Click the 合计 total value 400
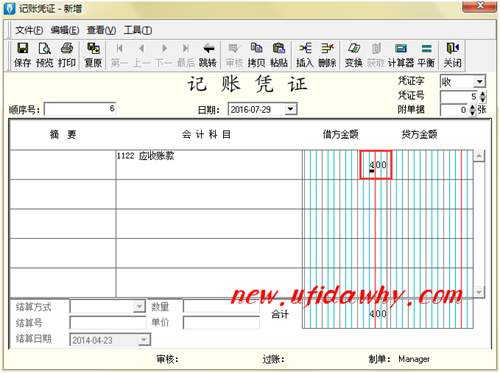 (x=378, y=313)
